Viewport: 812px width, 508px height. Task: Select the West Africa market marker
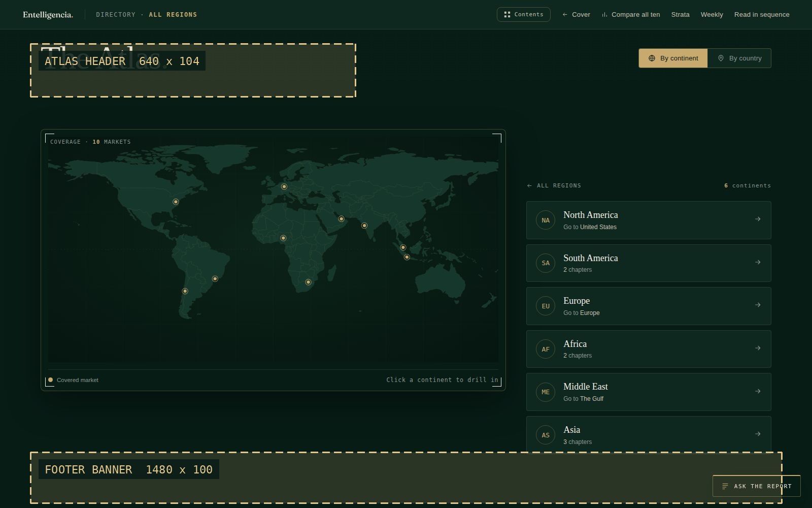(283, 238)
